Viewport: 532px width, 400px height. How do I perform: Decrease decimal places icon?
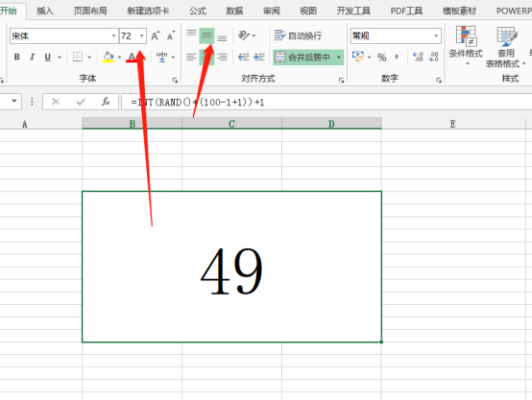pos(434,57)
